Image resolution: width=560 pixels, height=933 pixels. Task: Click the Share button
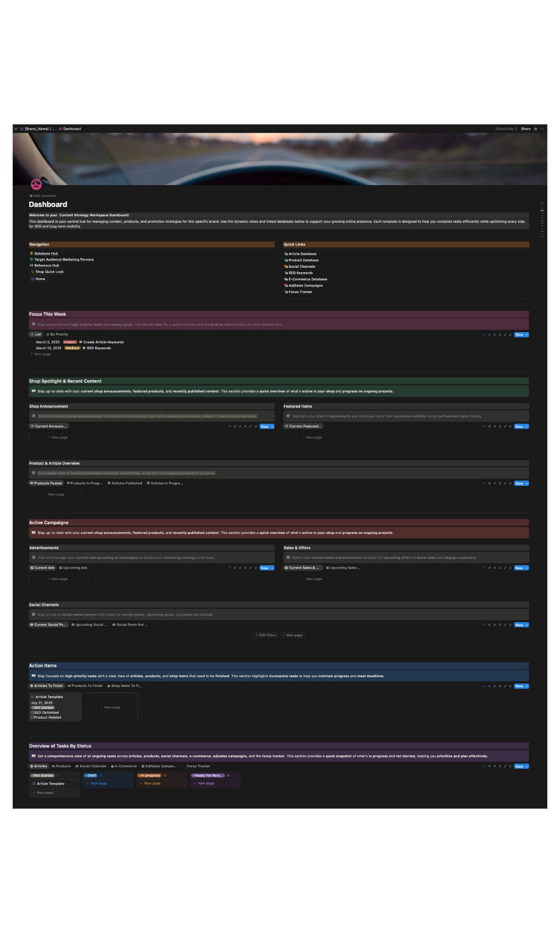[x=525, y=129]
